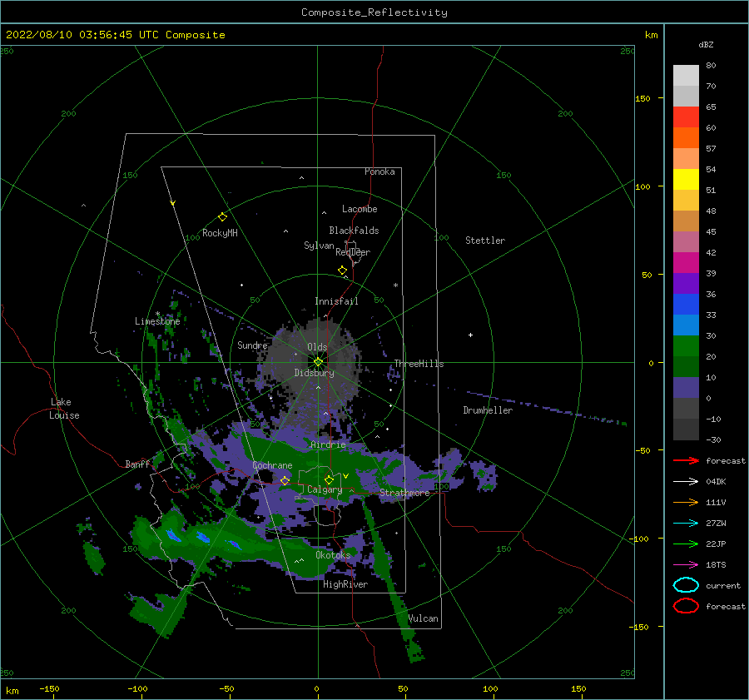Click the ThreeHills city label
Image resolution: width=749 pixels, height=700 pixels.
coord(419,364)
